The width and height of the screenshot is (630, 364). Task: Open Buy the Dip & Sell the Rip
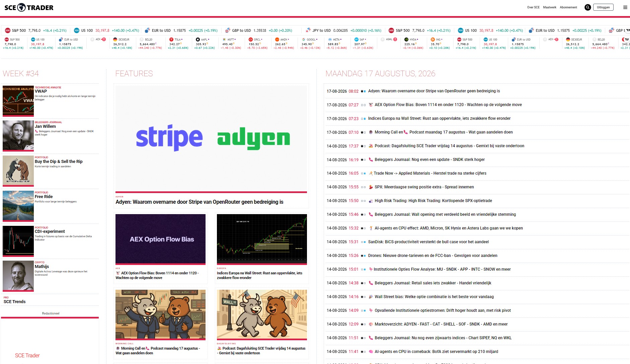[59, 162]
